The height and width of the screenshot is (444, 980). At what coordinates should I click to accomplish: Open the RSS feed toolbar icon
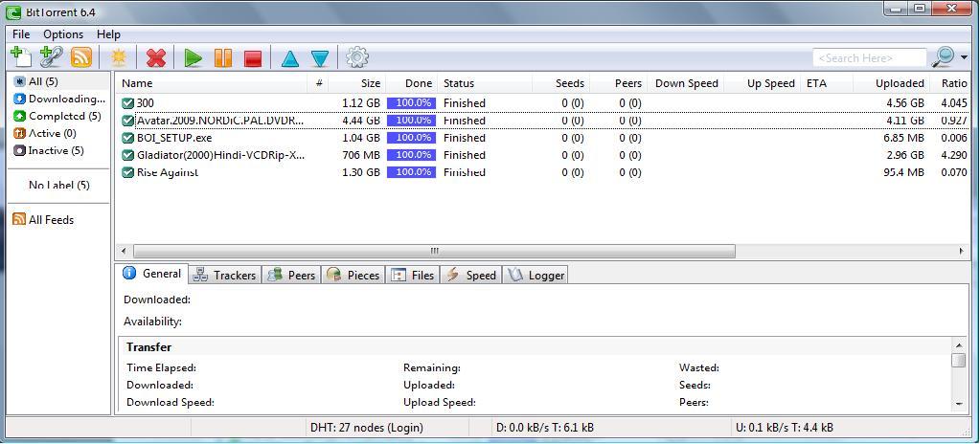81,57
